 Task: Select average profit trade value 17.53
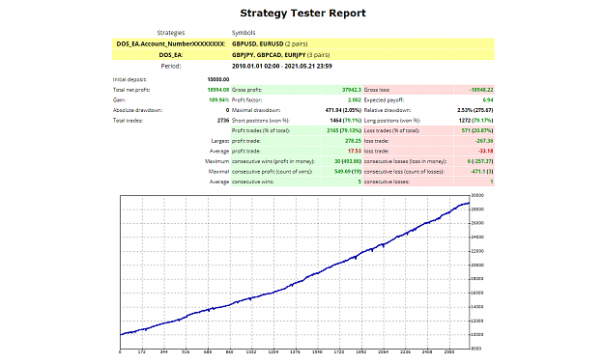[355, 152]
